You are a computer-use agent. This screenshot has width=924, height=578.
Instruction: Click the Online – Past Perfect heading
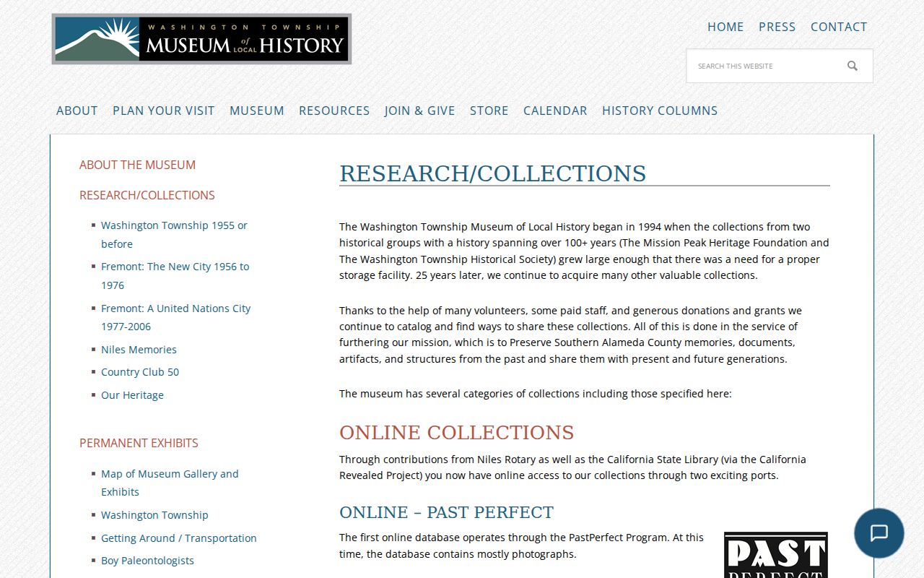coord(446,512)
